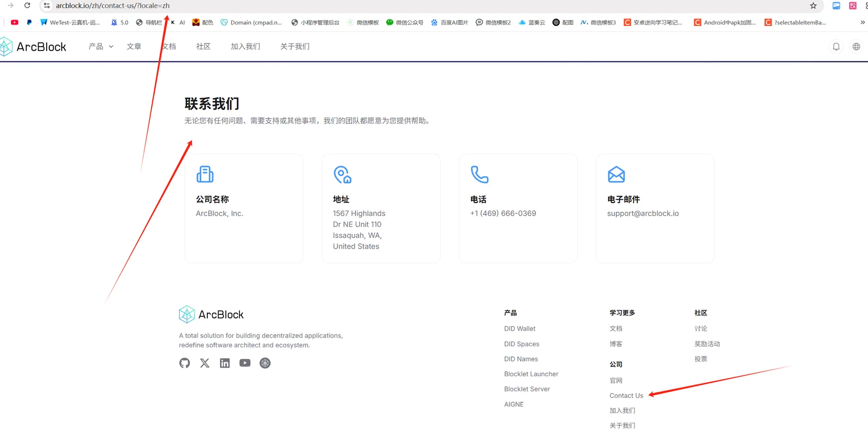Click the browser forward arrow

(10, 5)
